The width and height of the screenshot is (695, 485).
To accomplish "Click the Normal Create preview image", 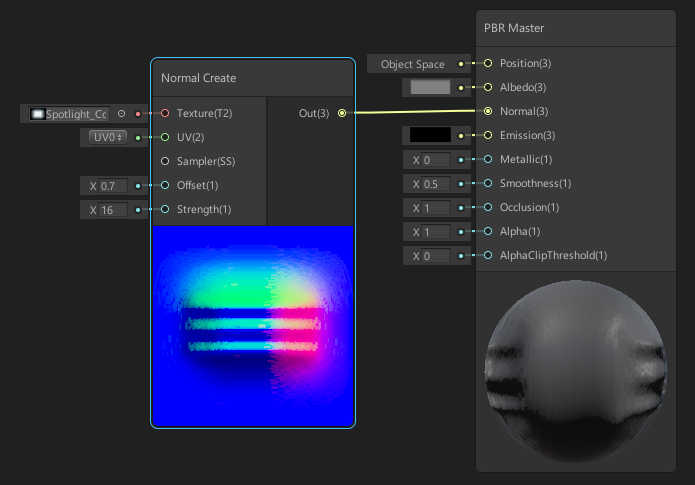I will pos(252,324).
